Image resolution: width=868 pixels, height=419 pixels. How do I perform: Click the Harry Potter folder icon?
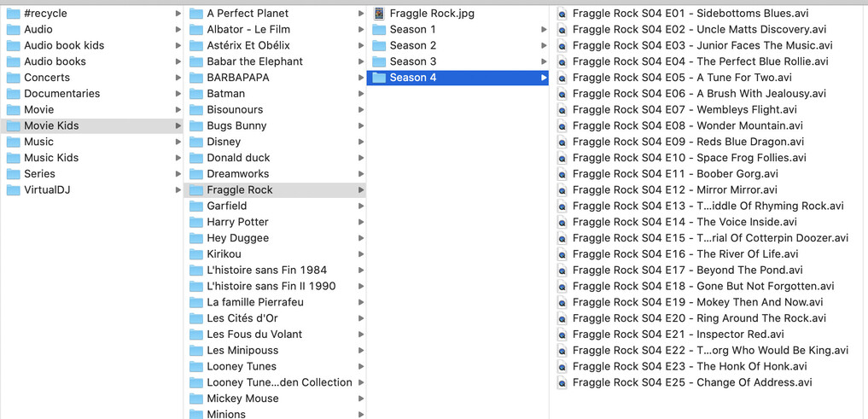coord(196,222)
